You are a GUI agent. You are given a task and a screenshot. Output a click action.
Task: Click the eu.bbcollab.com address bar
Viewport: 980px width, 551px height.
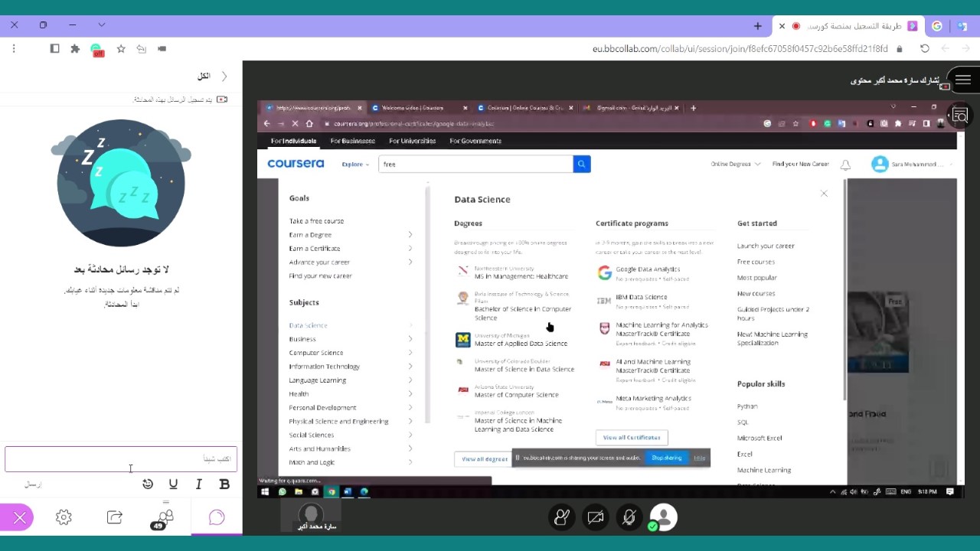740,48
